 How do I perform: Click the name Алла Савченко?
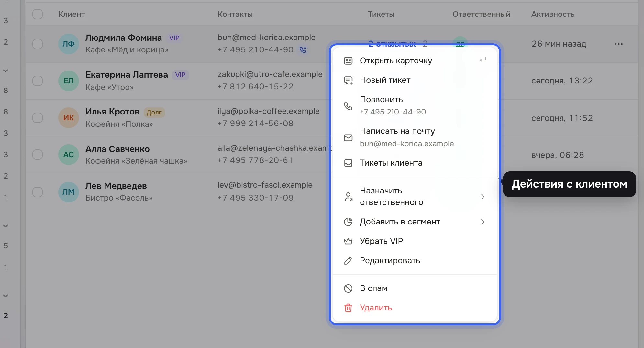(117, 149)
